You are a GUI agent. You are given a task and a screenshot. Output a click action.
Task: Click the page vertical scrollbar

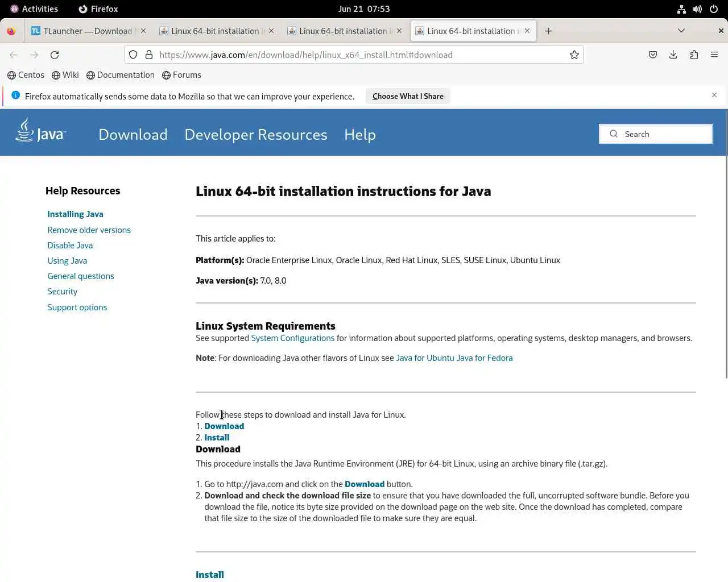coord(726,244)
